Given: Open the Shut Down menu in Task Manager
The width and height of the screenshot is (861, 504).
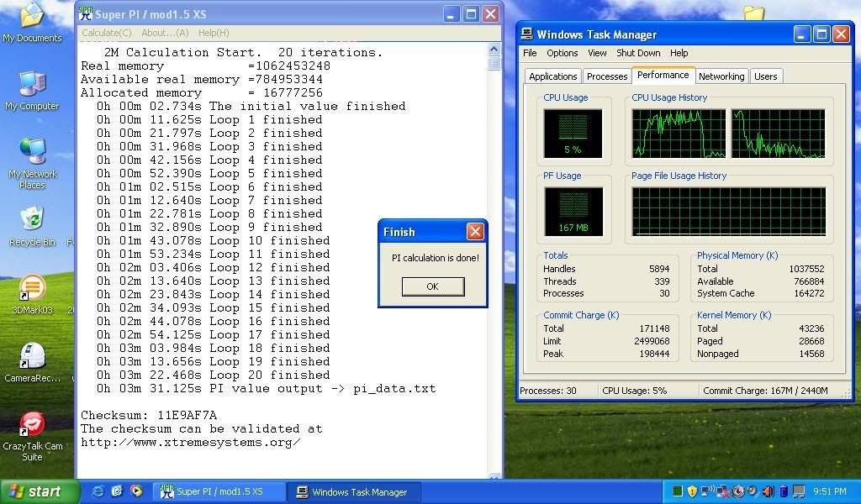Looking at the screenshot, I should [x=638, y=53].
